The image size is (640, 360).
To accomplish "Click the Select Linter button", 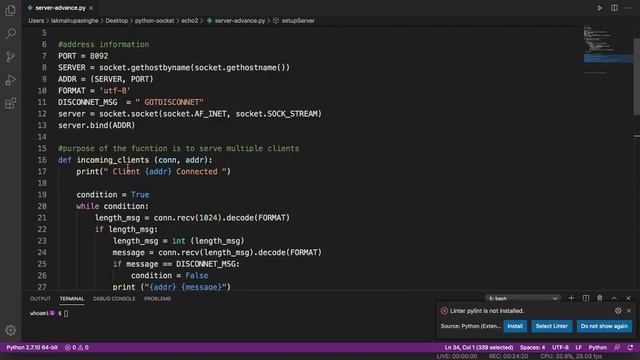I will pyautogui.click(x=551, y=326).
